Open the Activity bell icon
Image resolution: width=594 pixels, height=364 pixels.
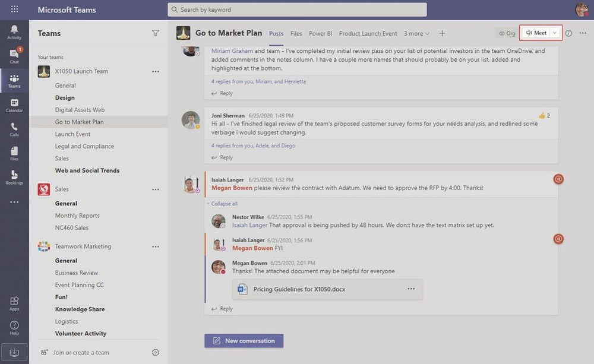[14, 32]
